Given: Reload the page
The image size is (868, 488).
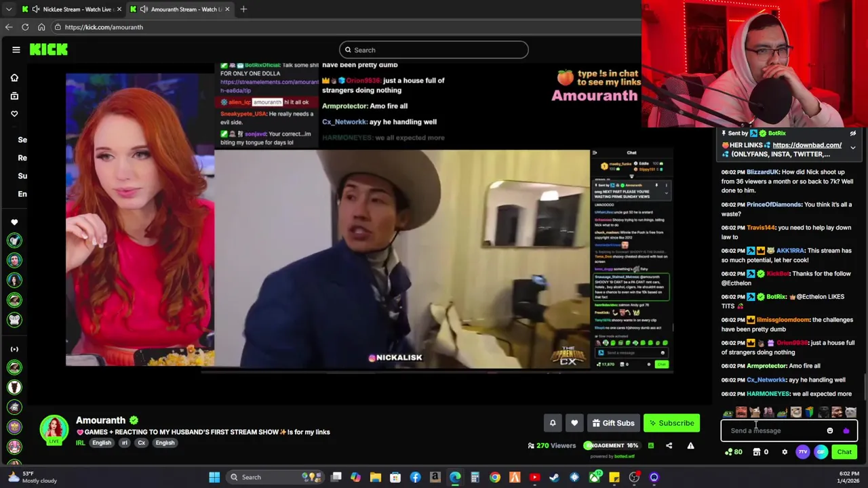Looking at the screenshot, I should click(x=25, y=27).
